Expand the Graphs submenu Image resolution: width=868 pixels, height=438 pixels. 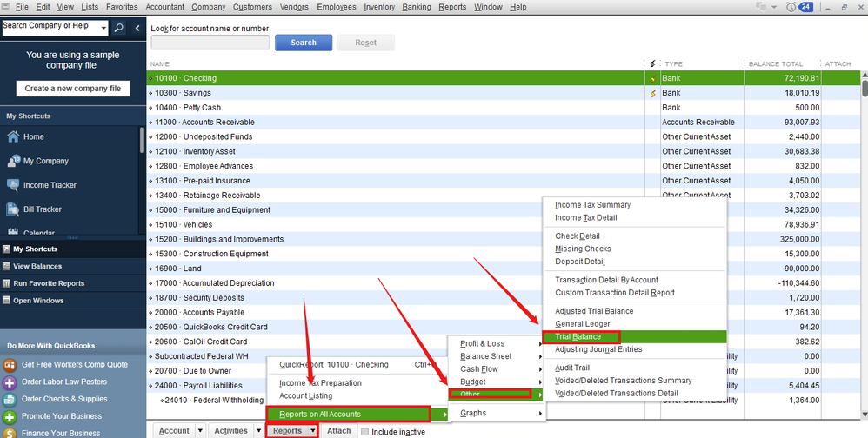click(x=497, y=413)
